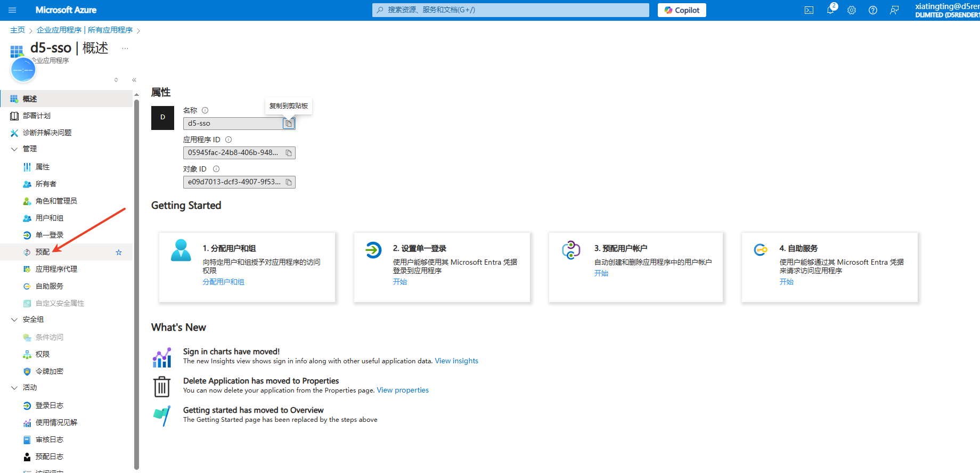This screenshot has width=980, height=473.
Task: Click 开始 under 自助服务
Action: pos(787,282)
